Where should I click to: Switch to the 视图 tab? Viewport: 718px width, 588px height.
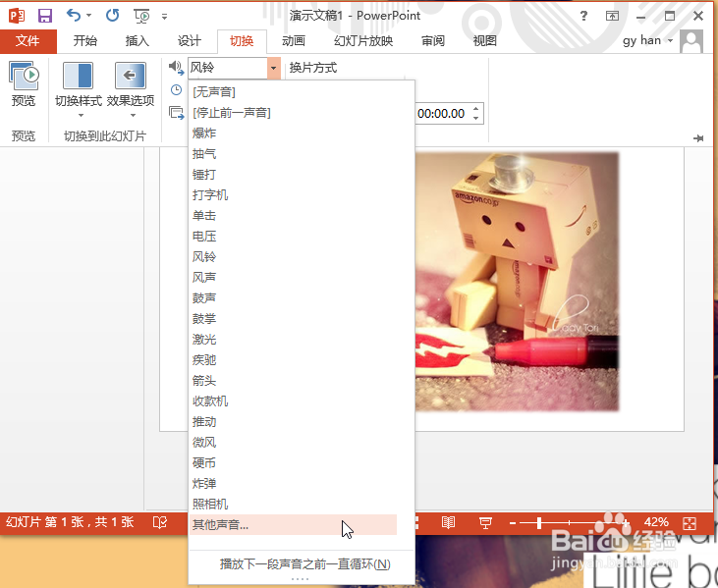coord(485,41)
